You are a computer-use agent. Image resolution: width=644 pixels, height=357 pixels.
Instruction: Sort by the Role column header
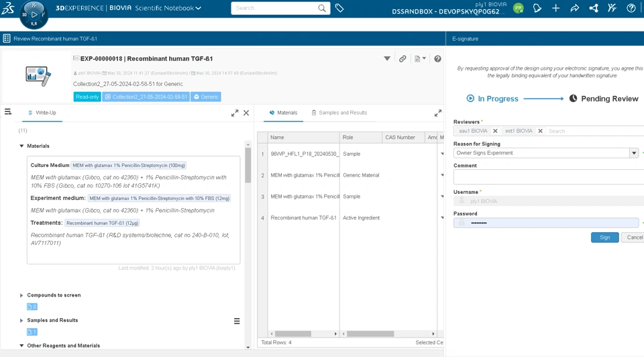(361, 138)
